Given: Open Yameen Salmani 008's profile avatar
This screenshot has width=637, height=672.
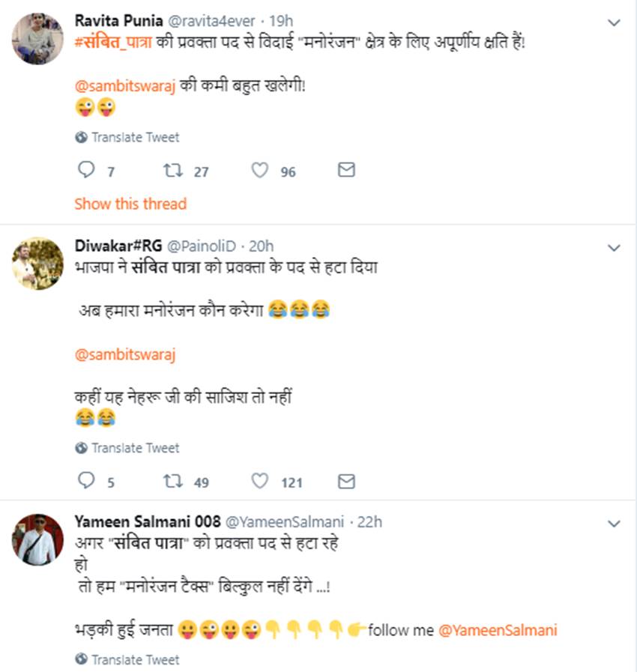Looking at the screenshot, I should (37, 539).
